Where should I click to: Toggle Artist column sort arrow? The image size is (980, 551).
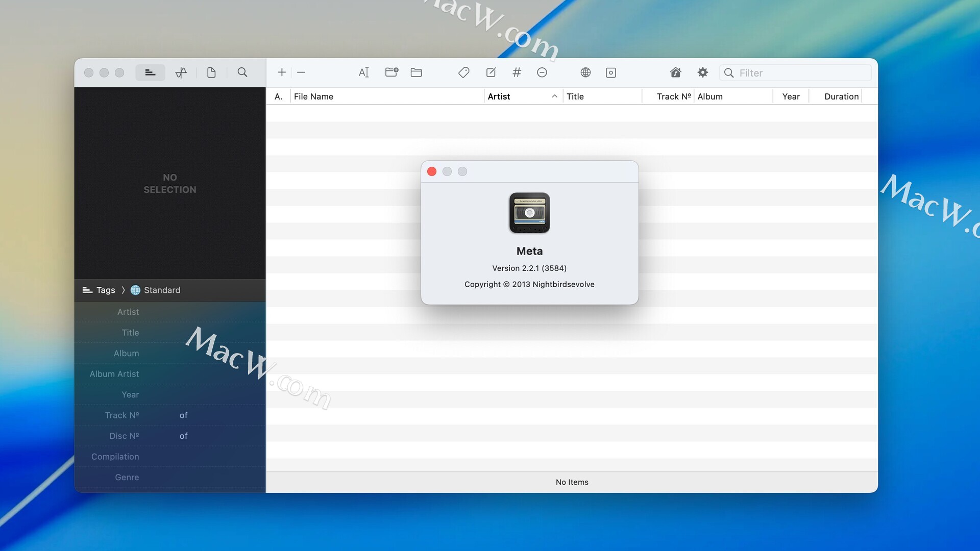554,96
